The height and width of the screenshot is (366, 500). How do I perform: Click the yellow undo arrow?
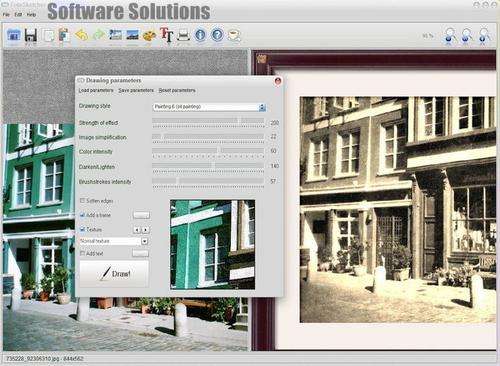click(81, 35)
